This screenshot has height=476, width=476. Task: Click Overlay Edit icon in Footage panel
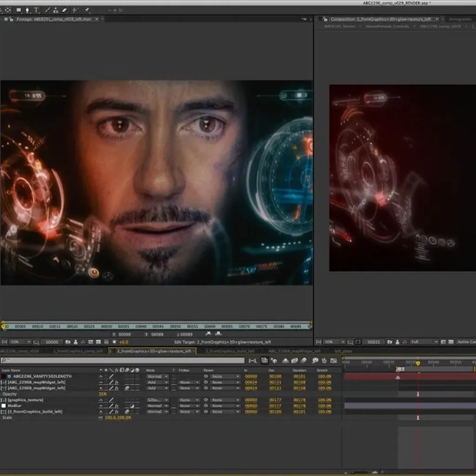click(x=218, y=334)
